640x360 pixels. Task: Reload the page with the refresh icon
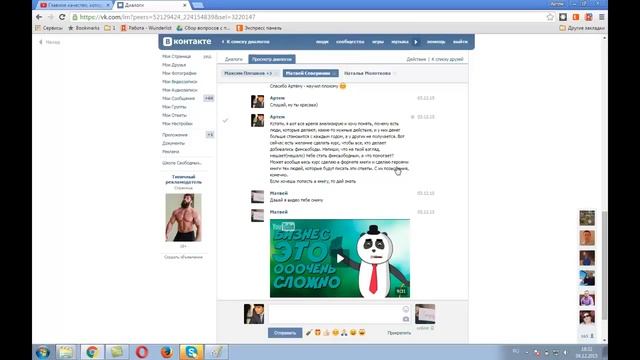tap(62, 17)
